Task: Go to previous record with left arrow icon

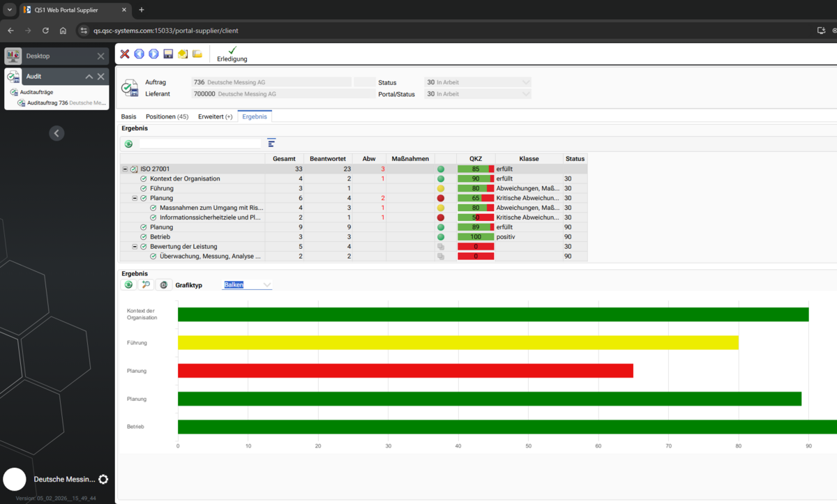Action: (x=139, y=54)
